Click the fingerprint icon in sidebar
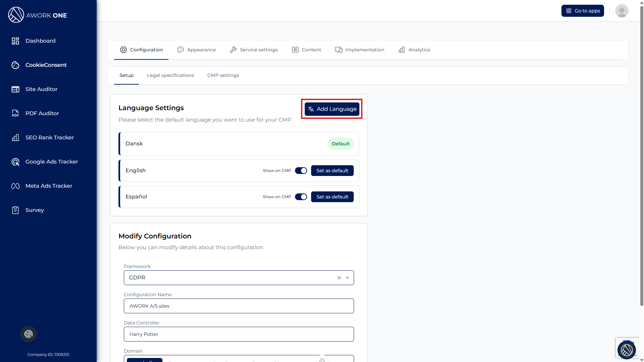Viewport: 644px width, 362px height. [29, 334]
